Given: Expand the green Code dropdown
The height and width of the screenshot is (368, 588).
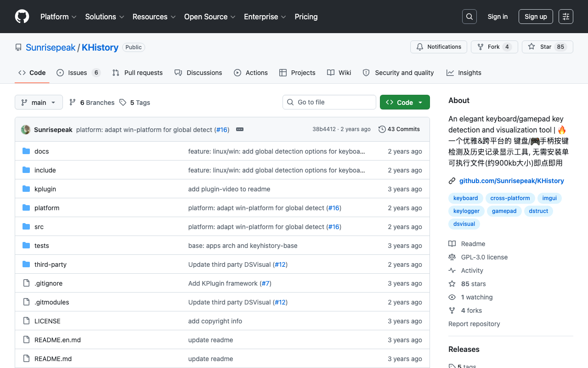Looking at the screenshot, I should pos(405,102).
